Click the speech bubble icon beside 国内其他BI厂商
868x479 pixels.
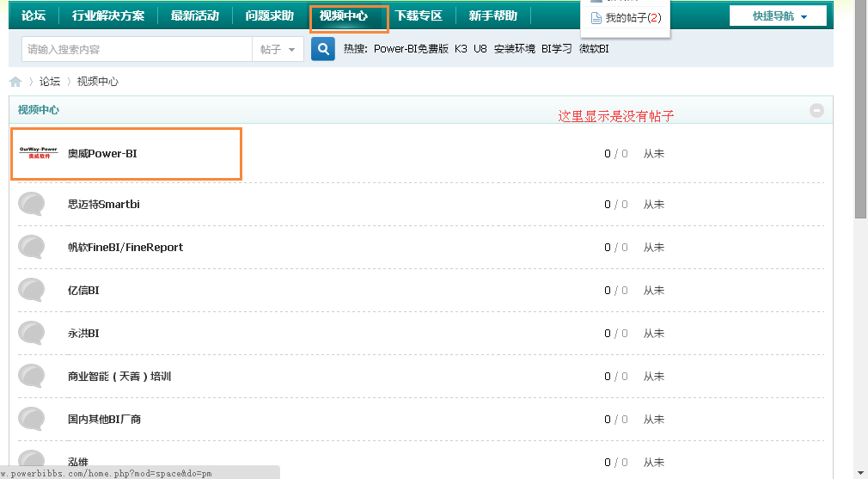click(x=32, y=419)
